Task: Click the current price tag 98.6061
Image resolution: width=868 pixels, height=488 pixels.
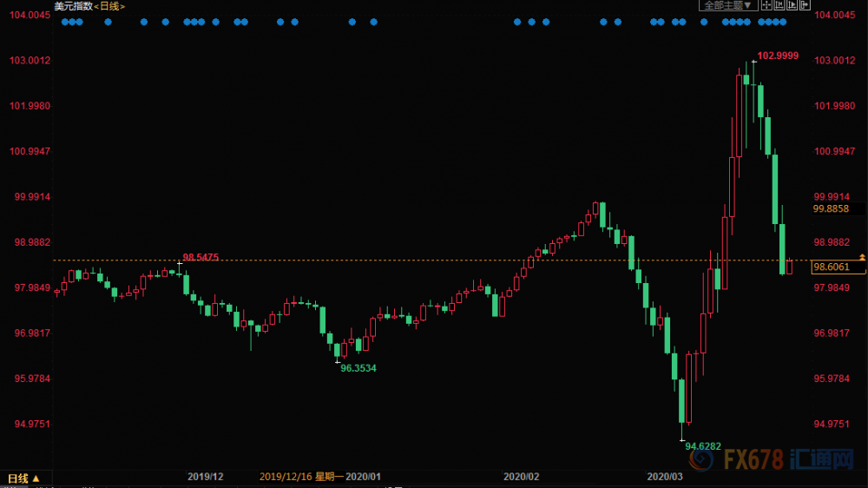Action: pyautogui.click(x=838, y=267)
